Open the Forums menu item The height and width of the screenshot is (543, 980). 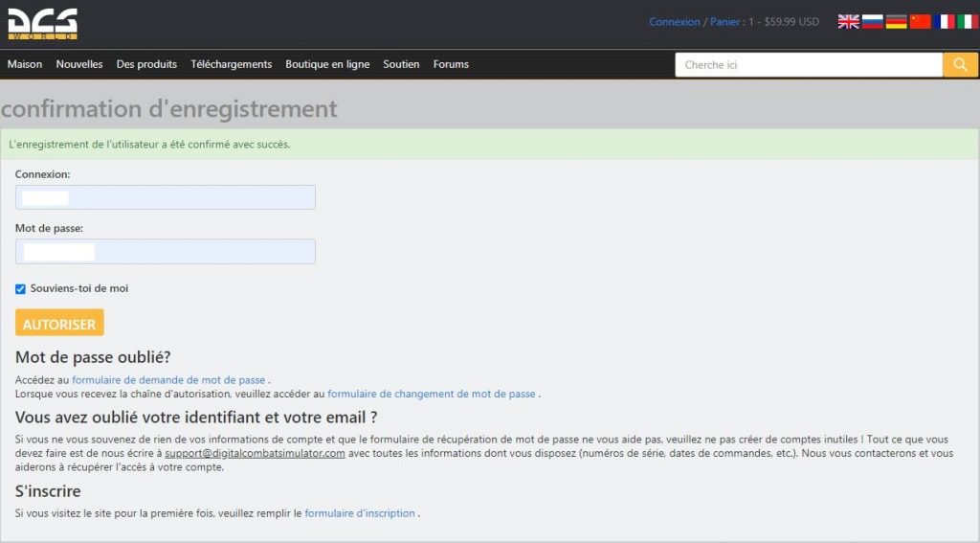pyautogui.click(x=451, y=64)
